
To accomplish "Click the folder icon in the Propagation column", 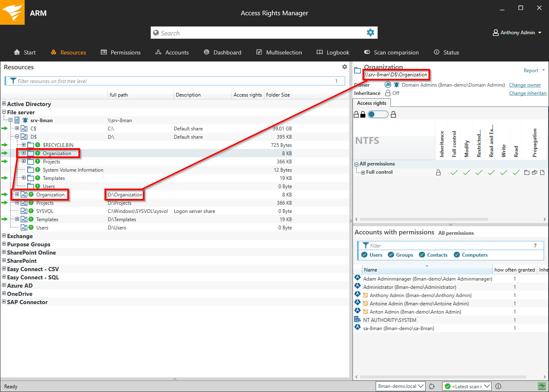I will 527,172.
